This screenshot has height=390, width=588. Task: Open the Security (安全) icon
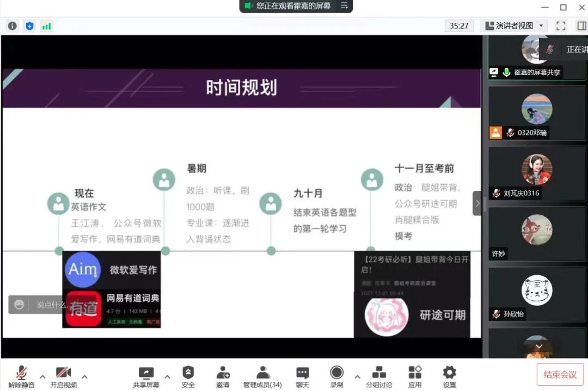tap(188, 376)
